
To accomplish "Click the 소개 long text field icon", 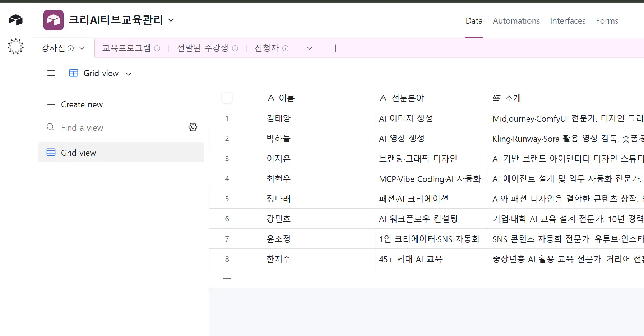I will pyautogui.click(x=497, y=98).
